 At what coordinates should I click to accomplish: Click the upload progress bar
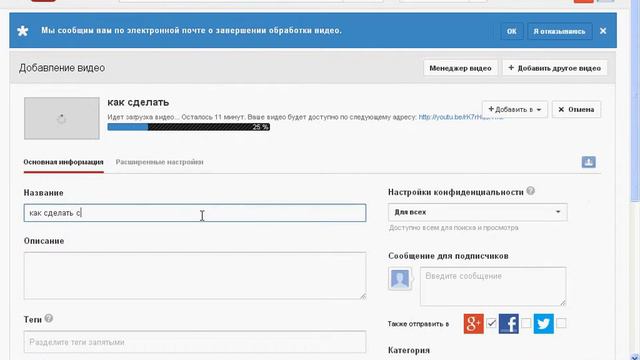coord(189,127)
